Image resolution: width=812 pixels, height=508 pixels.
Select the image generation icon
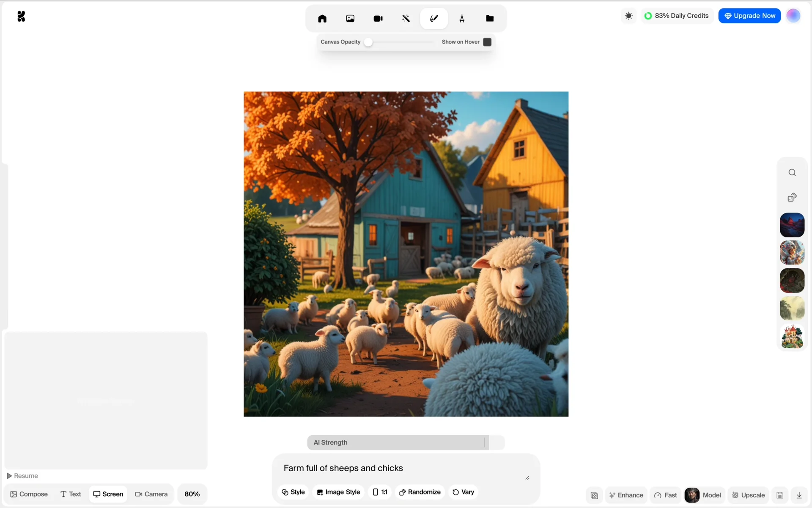pyautogui.click(x=350, y=19)
